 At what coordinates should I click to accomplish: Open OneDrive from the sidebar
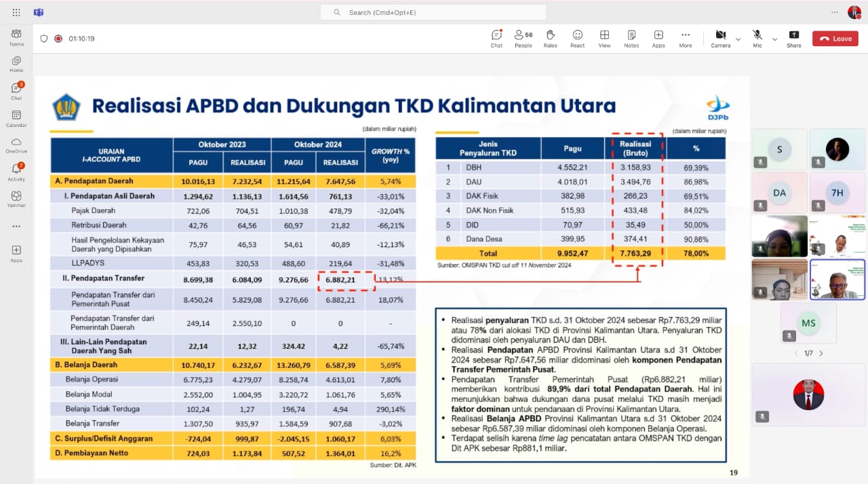point(16,145)
